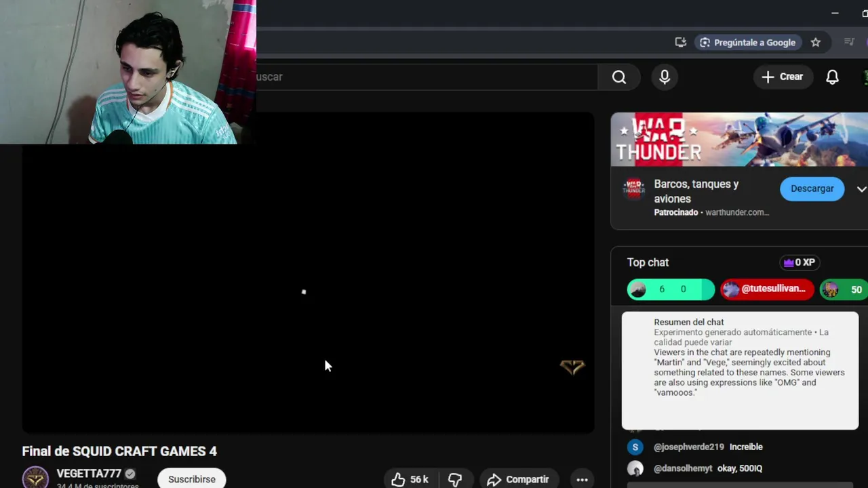Viewport: 868px width, 488px height.
Task: Open the chat chip showing 50
Action: click(844, 289)
